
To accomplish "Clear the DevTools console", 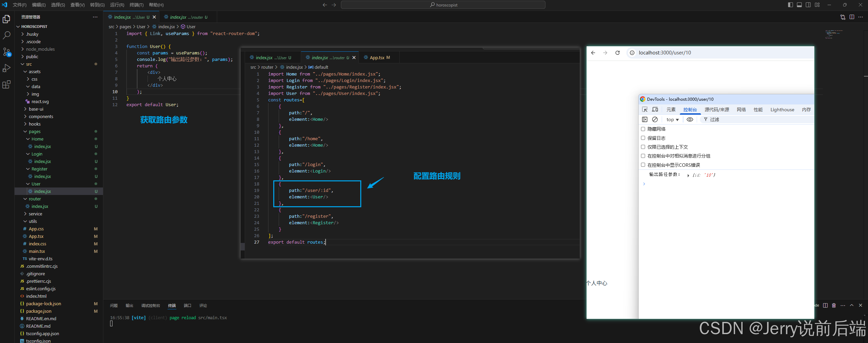I will [655, 119].
